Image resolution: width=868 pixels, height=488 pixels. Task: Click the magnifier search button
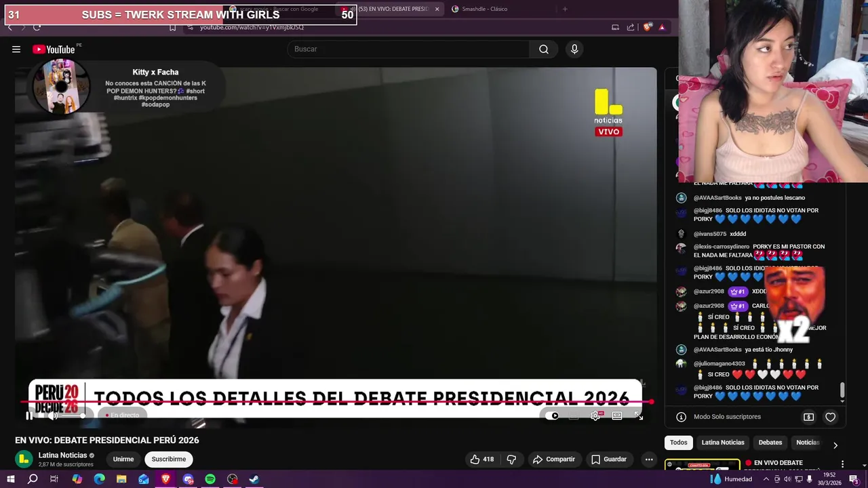[x=544, y=49]
